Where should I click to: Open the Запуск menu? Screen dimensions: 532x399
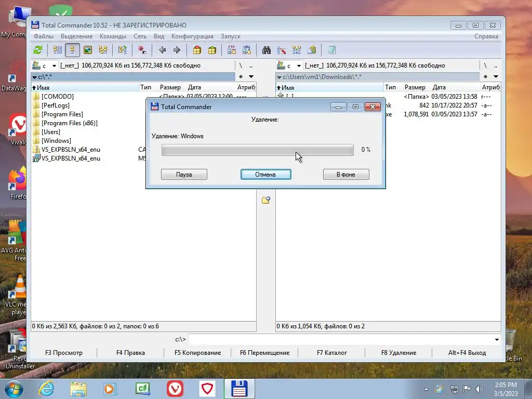[230, 36]
